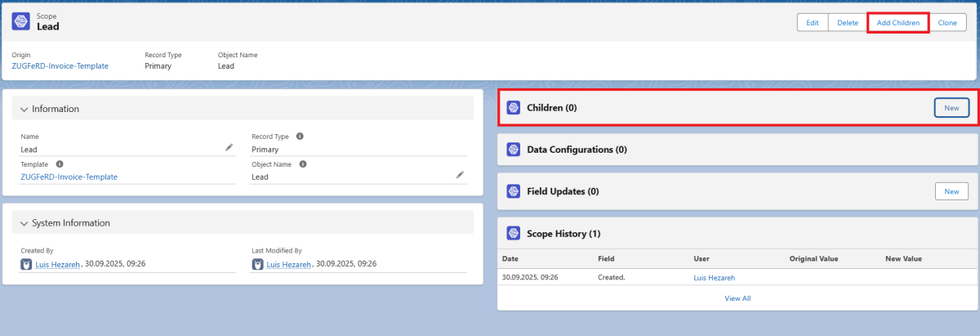Edit Object Name using pencil icon
Viewport: 980px width, 336px height.
point(460,175)
